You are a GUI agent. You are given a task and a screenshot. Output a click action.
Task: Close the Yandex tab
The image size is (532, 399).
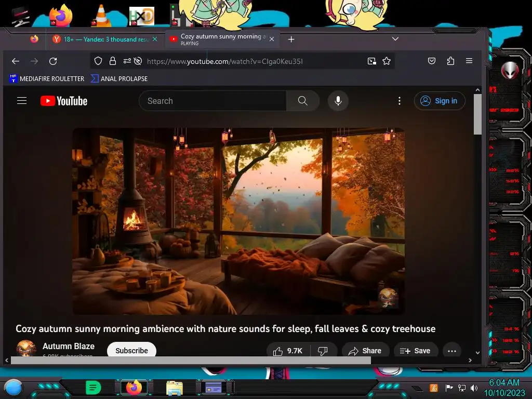(x=155, y=39)
